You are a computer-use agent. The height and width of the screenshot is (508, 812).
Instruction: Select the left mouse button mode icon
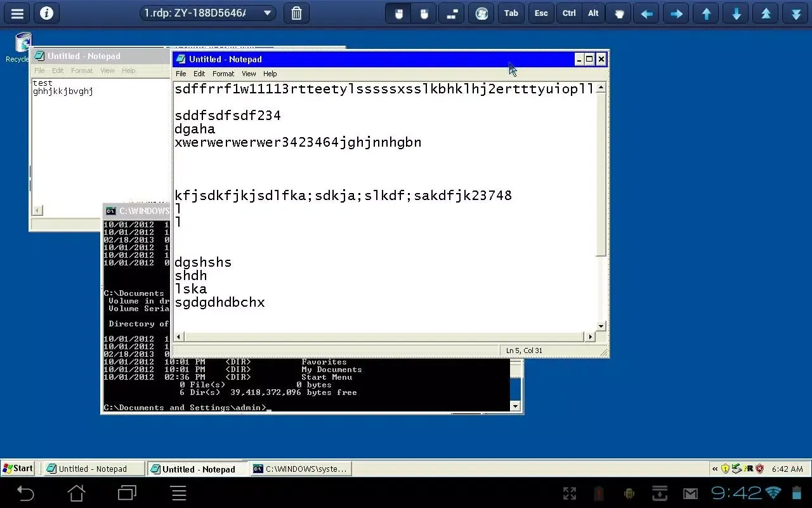point(398,13)
